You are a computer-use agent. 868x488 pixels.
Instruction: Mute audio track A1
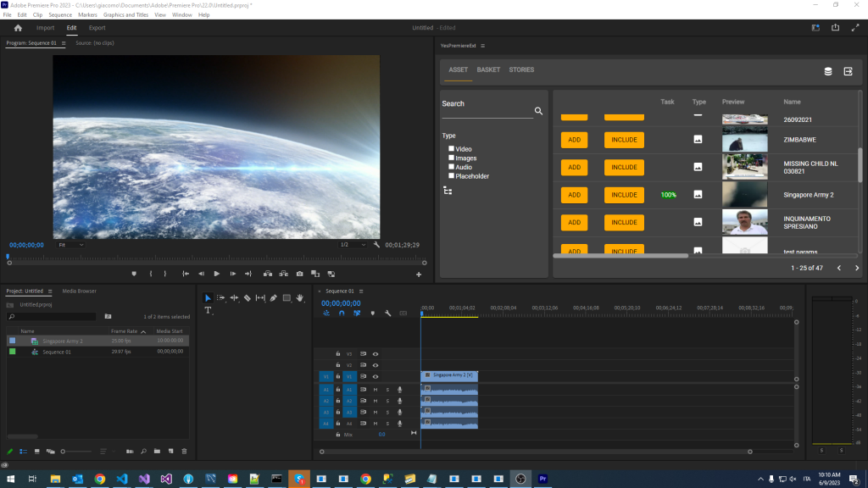[376, 390]
